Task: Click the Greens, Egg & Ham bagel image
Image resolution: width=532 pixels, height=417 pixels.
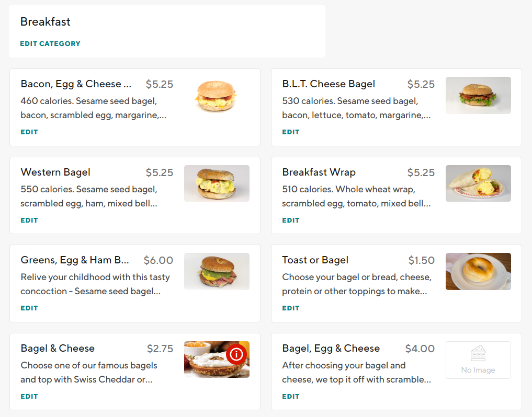Action: coord(217,271)
